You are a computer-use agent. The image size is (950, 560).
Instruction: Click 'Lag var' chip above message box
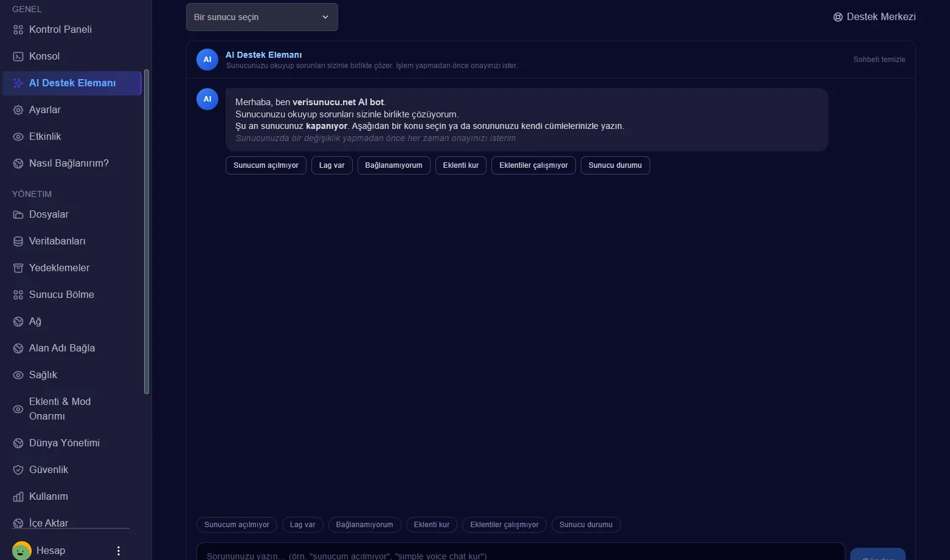click(x=303, y=525)
